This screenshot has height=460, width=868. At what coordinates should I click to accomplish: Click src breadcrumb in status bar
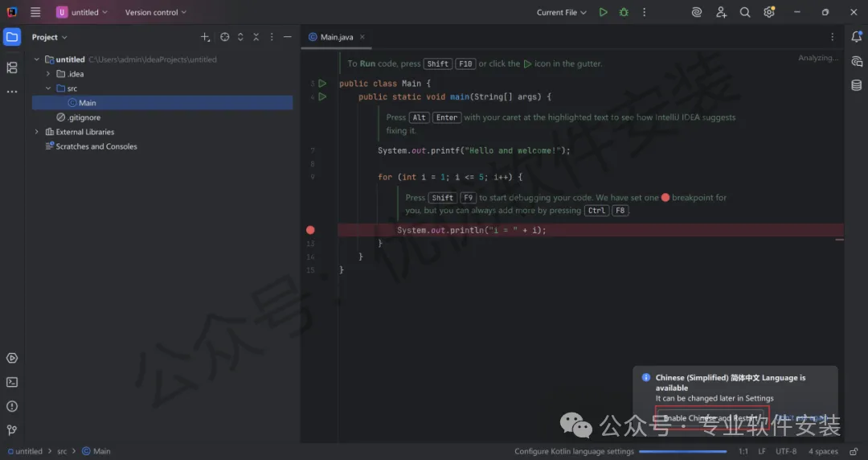pyautogui.click(x=62, y=451)
